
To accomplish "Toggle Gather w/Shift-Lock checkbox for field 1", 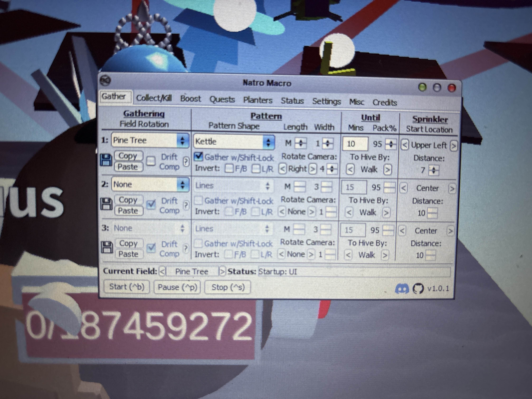I will [198, 157].
